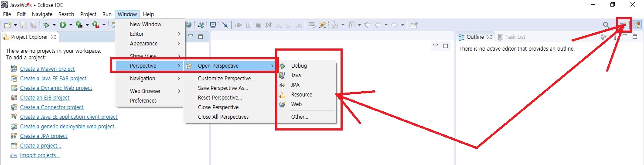The image size is (644, 165).
Task: Click the search magnifier icon in toolbar
Action: coord(606,25)
